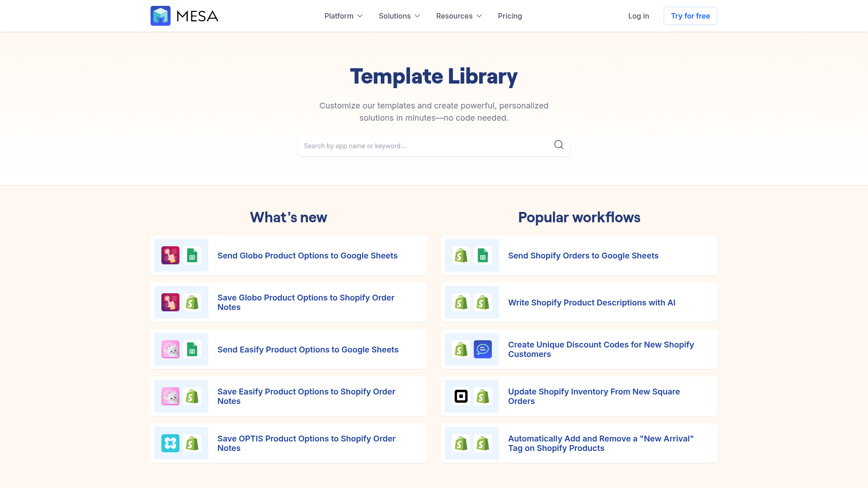Image resolution: width=868 pixels, height=488 pixels.
Task: Click Google Sheets icon in Send Globo row
Action: pyautogui.click(x=192, y=255)
